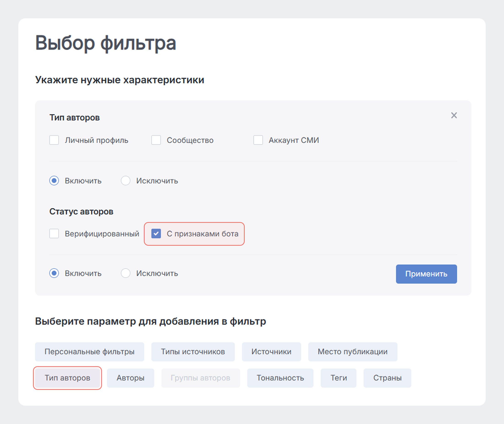Uncheck С признаками бота checkbox
504x424 pixels.
(x=156, y=233)
